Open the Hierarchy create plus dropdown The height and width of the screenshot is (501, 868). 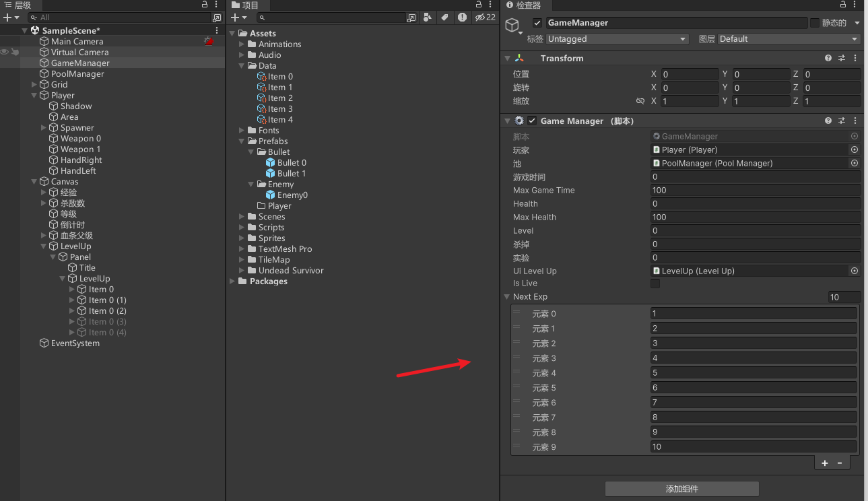[x=10, y=18]
